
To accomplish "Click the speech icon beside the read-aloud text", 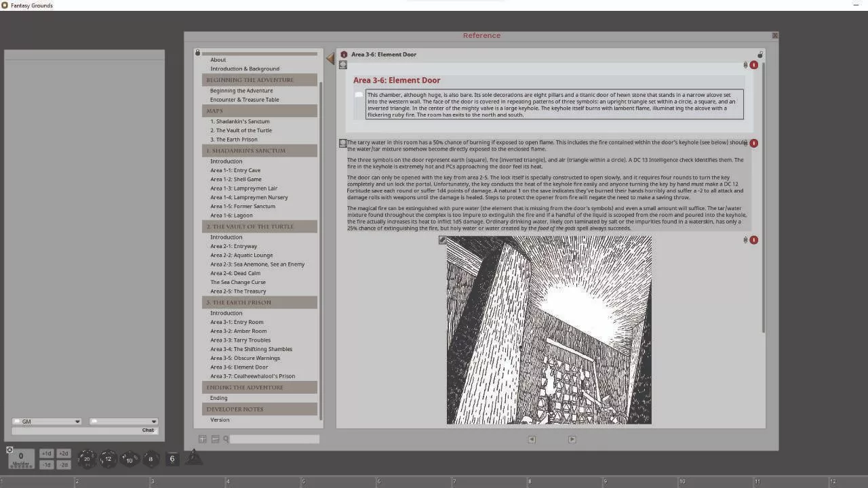I will point(359,95).
